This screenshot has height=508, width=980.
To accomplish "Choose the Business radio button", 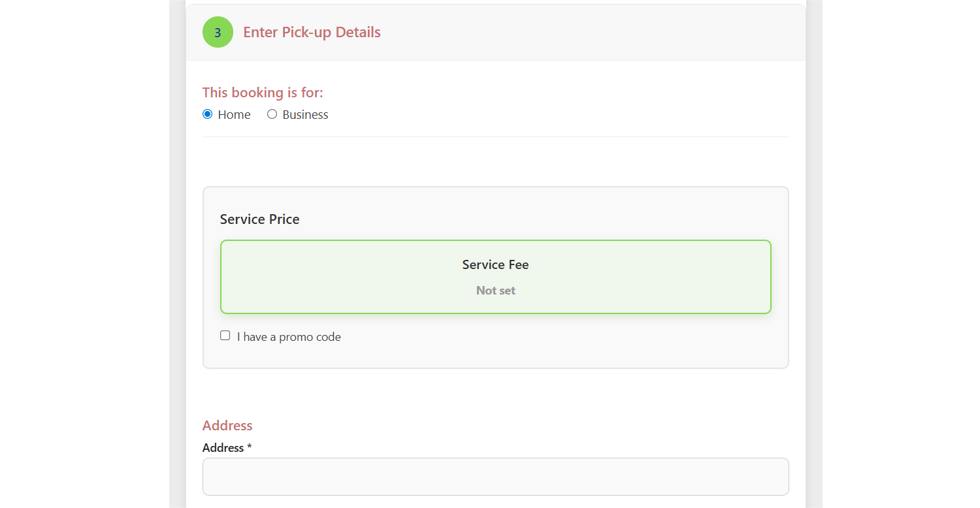I will [272, 114].
